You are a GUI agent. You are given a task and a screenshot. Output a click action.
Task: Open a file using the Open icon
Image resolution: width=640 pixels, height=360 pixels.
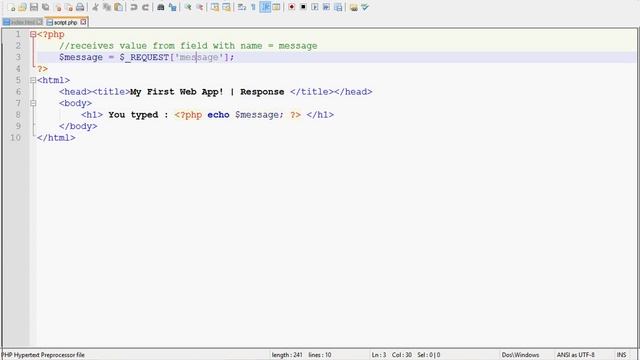pyautogui.click(x=22, y=7)
